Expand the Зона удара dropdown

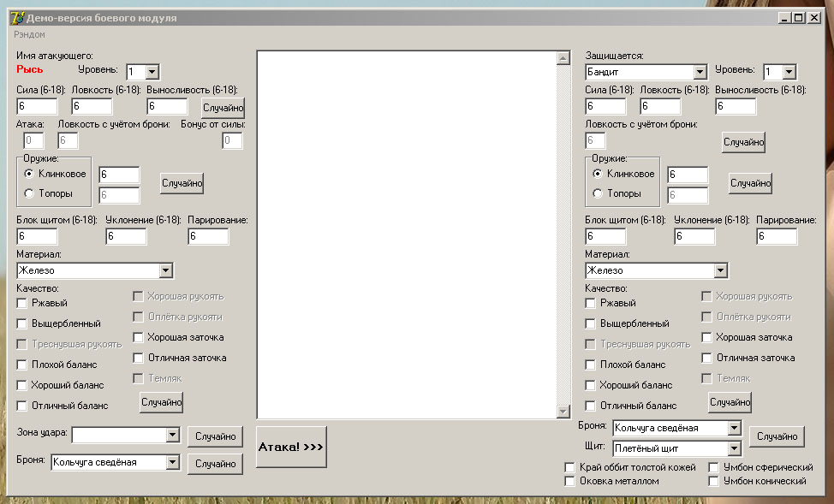(x=172, y=435)
